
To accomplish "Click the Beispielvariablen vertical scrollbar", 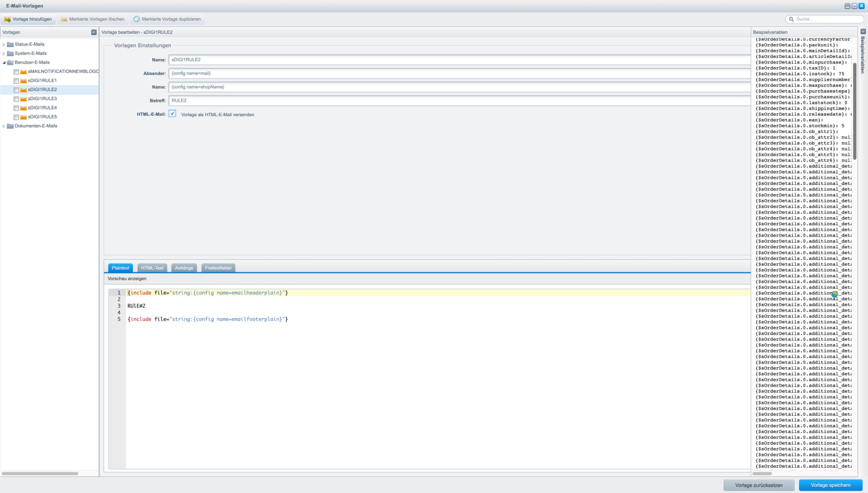I will point(855,111).
